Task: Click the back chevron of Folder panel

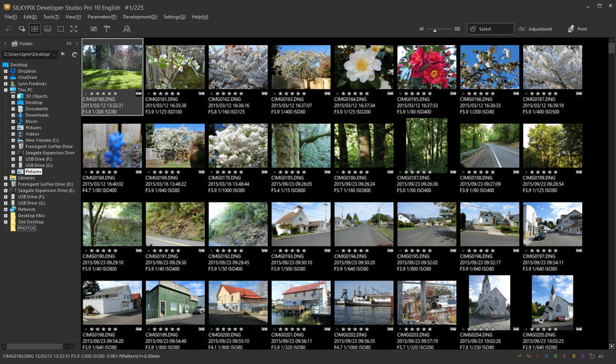Action: pos(5,44)
